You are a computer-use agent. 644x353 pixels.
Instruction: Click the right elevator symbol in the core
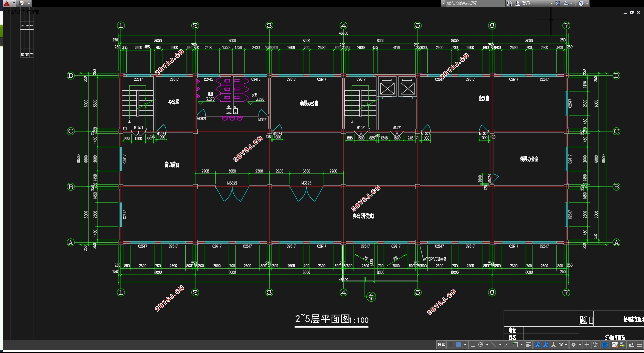[408, 88]
